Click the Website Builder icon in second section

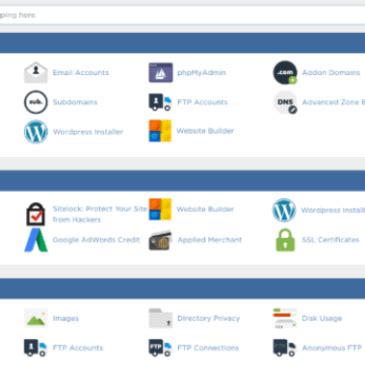pyautogui.click(x=160, y=209)
